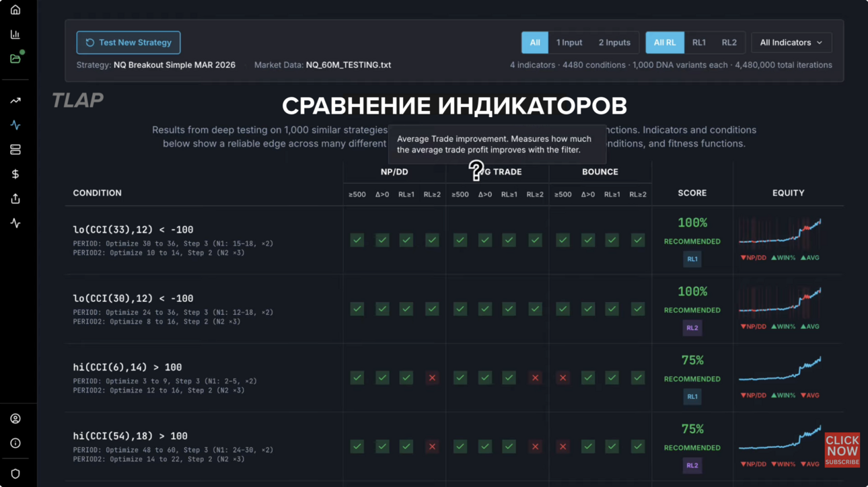Click RL≥2 sub-header under BOUNCE

tap(638, 194)
